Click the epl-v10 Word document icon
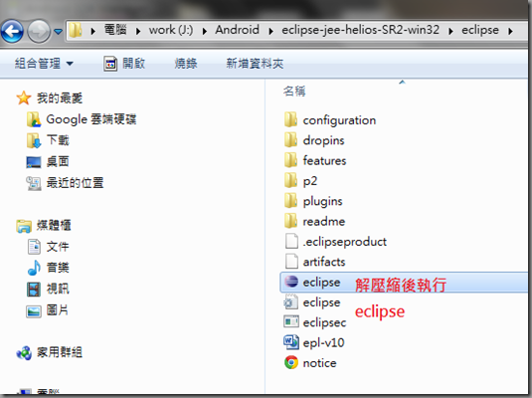 click(x=290, y=342)
